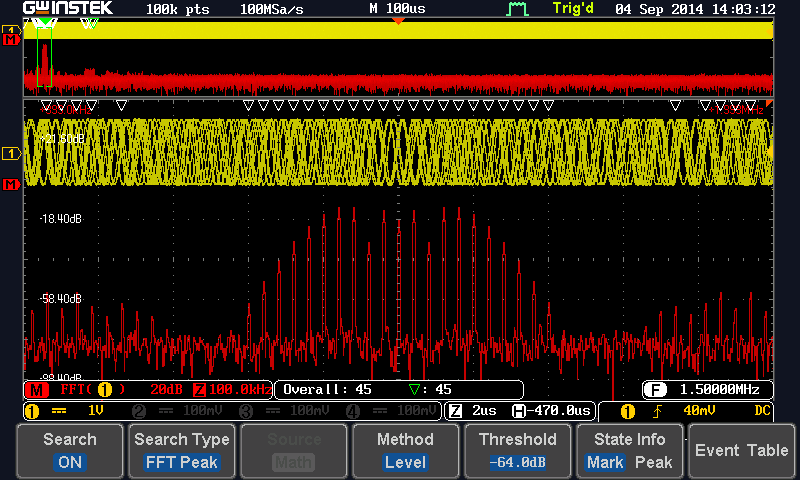Click the red Math M marker on left edge
This screenshot has width=800, height=480.
(11, 185)
